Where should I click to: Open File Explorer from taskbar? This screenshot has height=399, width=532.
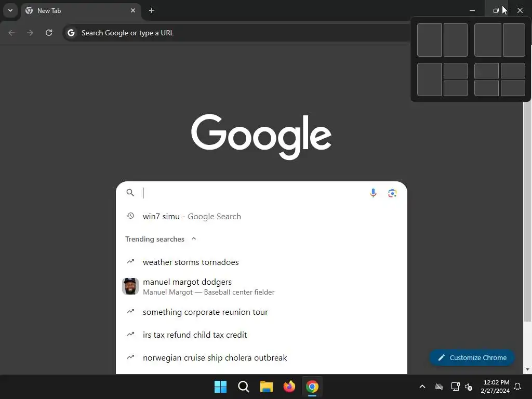[x=267, y=387]
